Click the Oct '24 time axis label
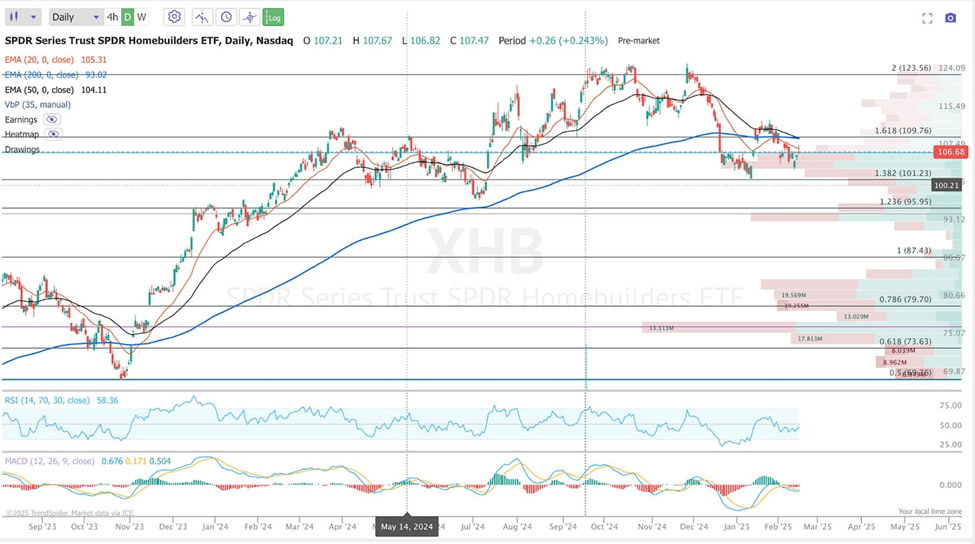This screenshot has width=975, height=544. click(604, 527)
